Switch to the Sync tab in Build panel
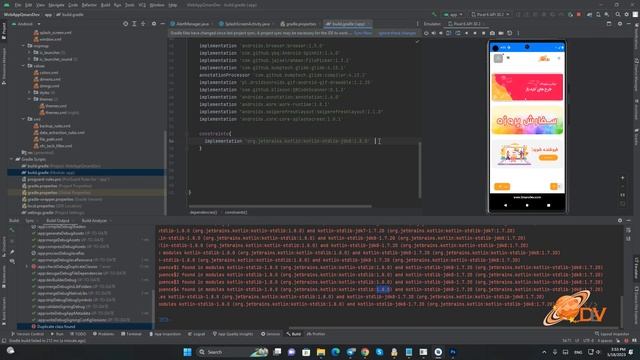 [x=29, y=220]
